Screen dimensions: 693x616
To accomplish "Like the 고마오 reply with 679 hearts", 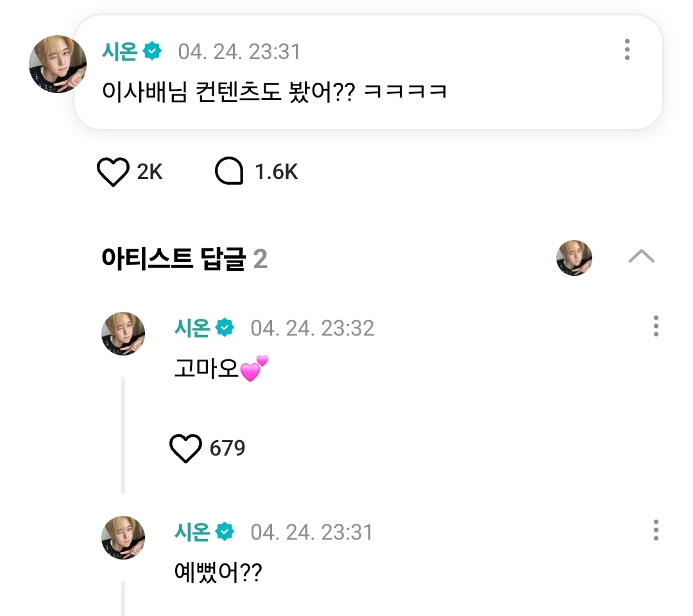I will (x=185, y=449).
